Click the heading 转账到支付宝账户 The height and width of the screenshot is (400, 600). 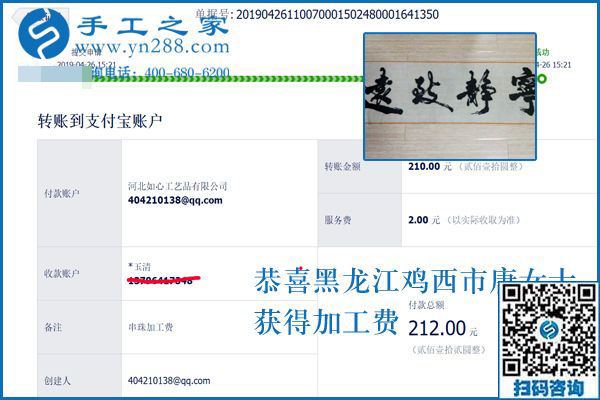[x=100, y=121]
